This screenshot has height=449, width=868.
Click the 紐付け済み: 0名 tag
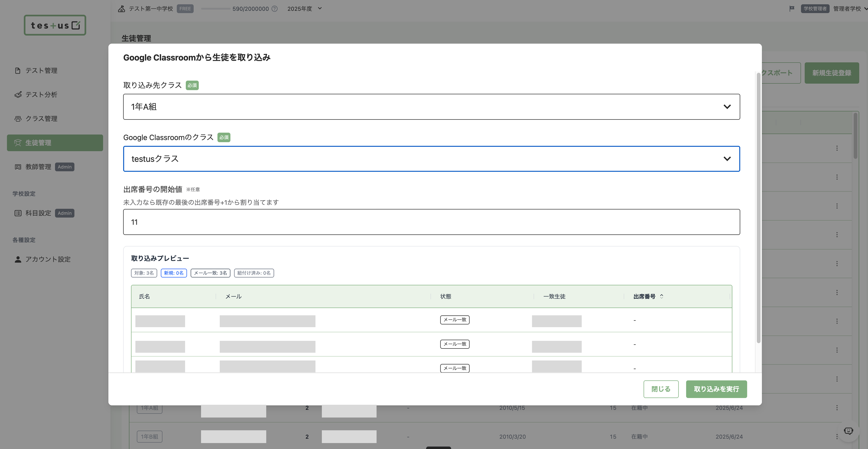tap(254, 273)
